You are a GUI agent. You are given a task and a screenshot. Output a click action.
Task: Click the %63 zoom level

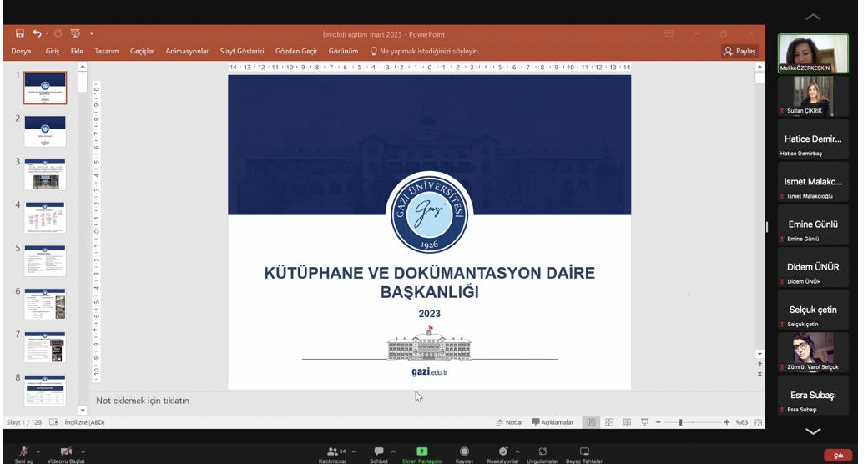coord(742,422)
